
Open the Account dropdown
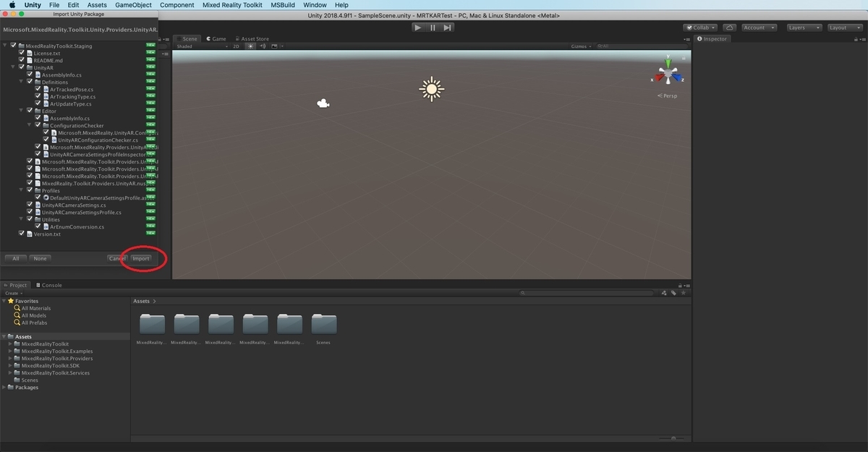click(x=759, y=27)
